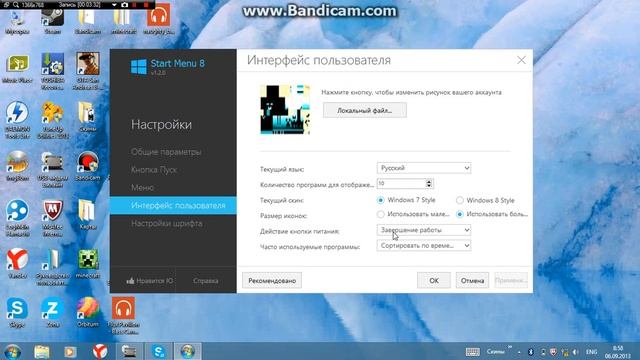Click the program count input field
Screen dimensions: 640x360
(401, 184)
